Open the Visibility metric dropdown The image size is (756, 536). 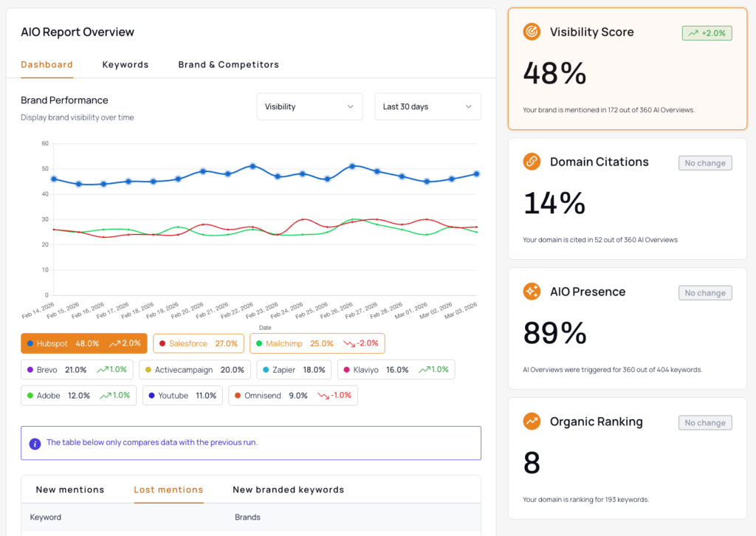pos(309,106)
